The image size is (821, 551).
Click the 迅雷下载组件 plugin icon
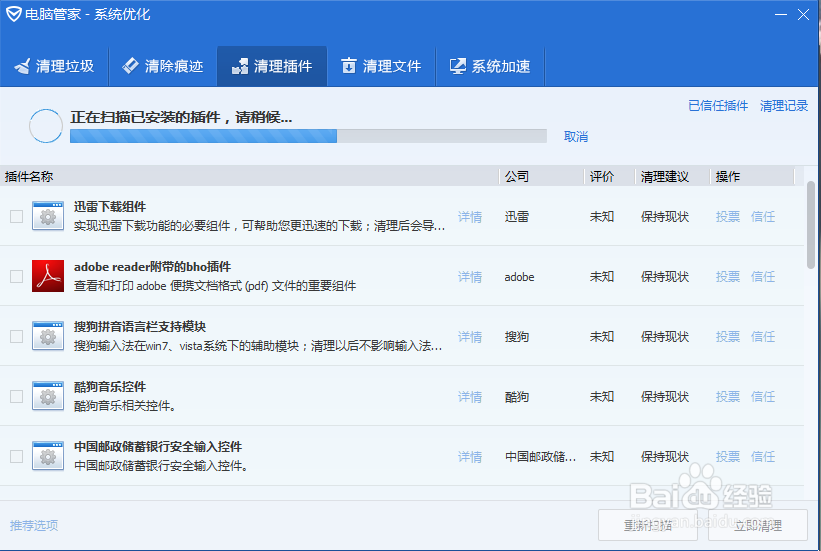(x=48, y=216)
